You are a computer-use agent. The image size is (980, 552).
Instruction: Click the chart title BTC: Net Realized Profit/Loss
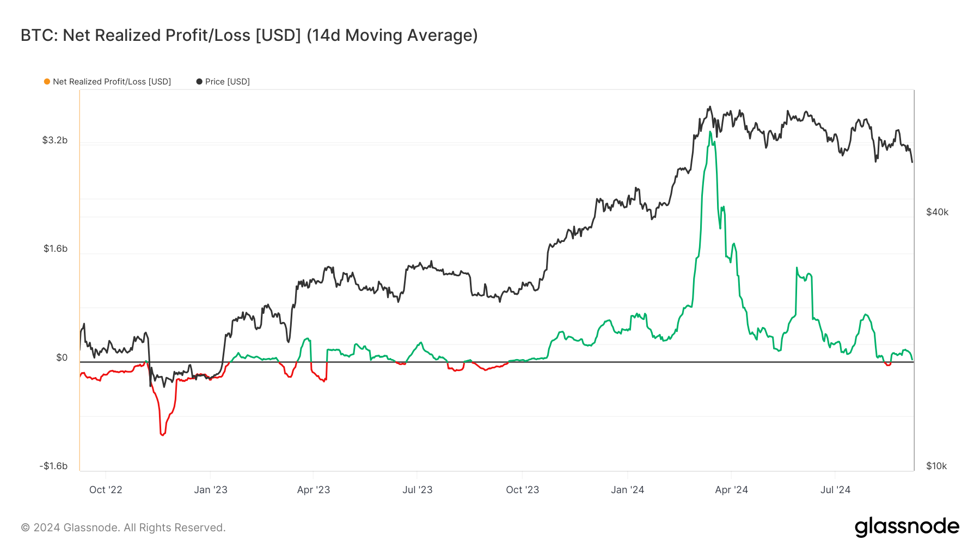[x=249, y=35]
